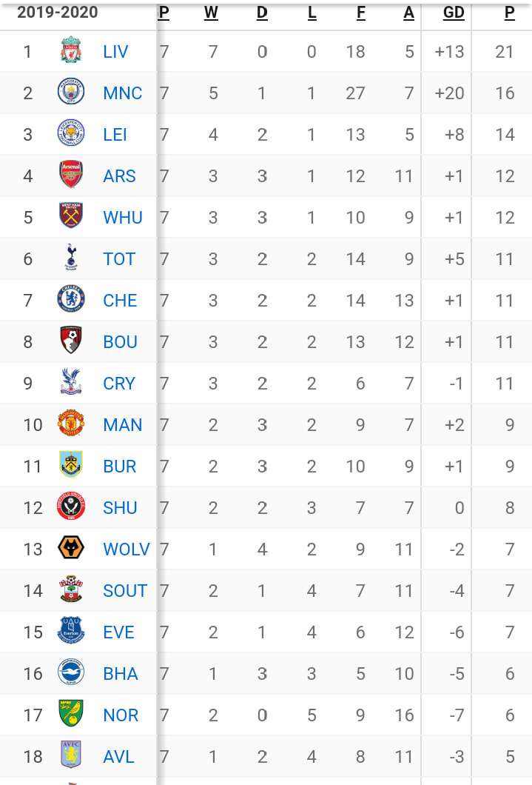The height and width of the screenshot is (785, 532).
Task: Click the Tottenham cockerel badge
Action: tap(71, 258)
